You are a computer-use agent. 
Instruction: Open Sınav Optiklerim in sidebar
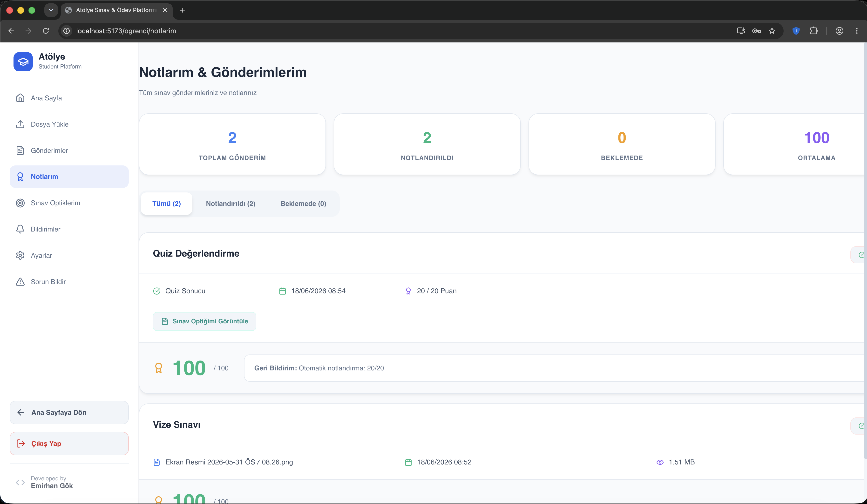click(69, 203)
